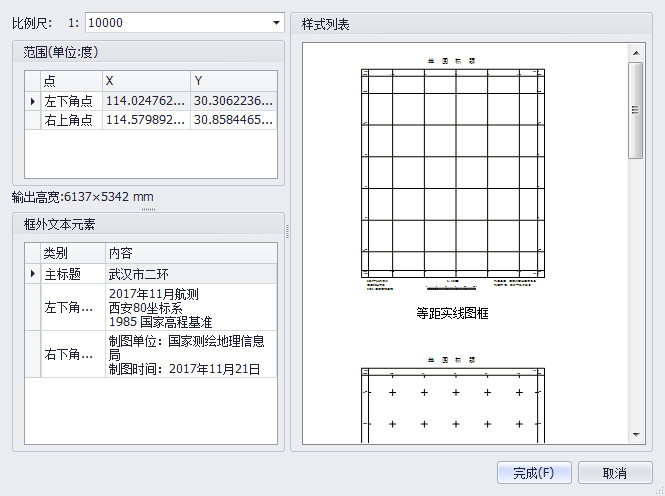Click the 右下角 content cell with 制图单位
Image resolution: width=665 pixels, height=496 pixels.
click(x=190, y=355)
